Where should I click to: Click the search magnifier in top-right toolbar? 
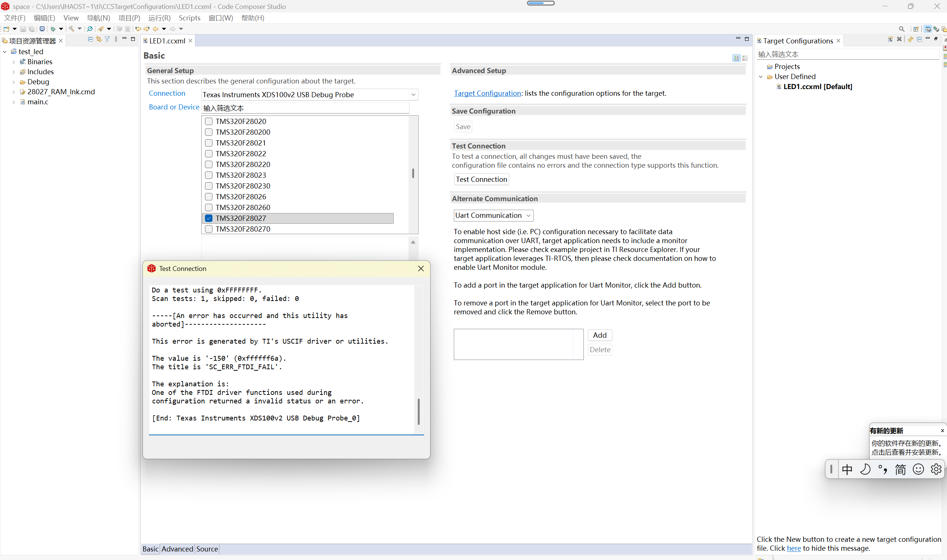(x=901, y=29)
